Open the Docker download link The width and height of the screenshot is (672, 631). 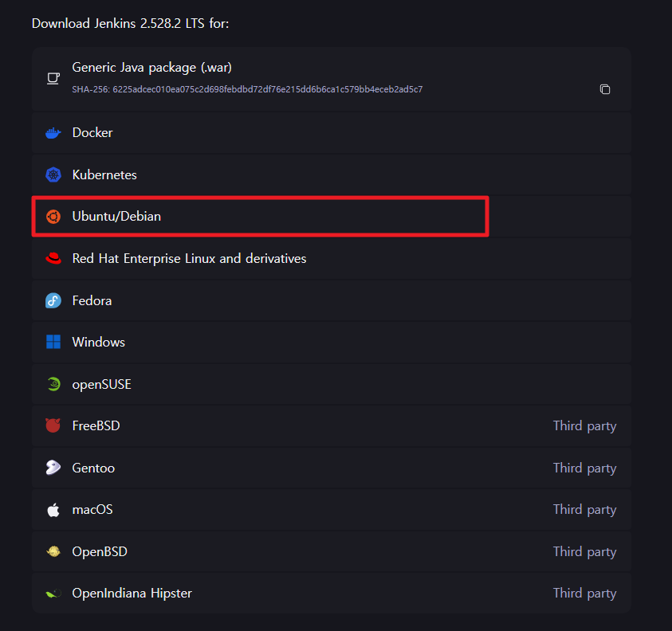click(x=332, y=133)
